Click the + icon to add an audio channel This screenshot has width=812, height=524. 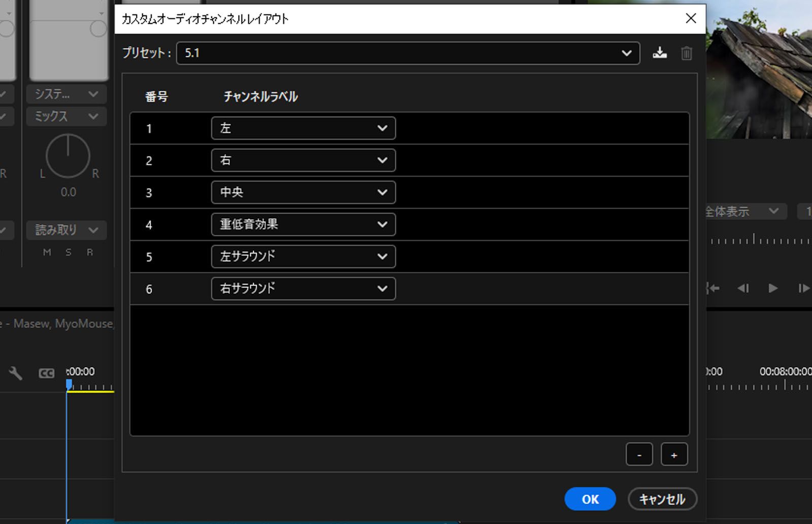[674, 454]
